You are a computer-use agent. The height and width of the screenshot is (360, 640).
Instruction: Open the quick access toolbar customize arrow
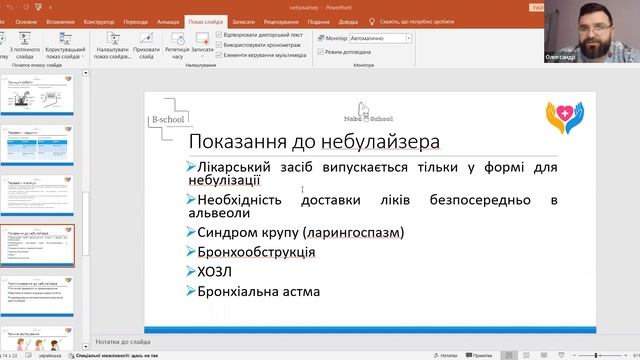(x=50, y=8)
